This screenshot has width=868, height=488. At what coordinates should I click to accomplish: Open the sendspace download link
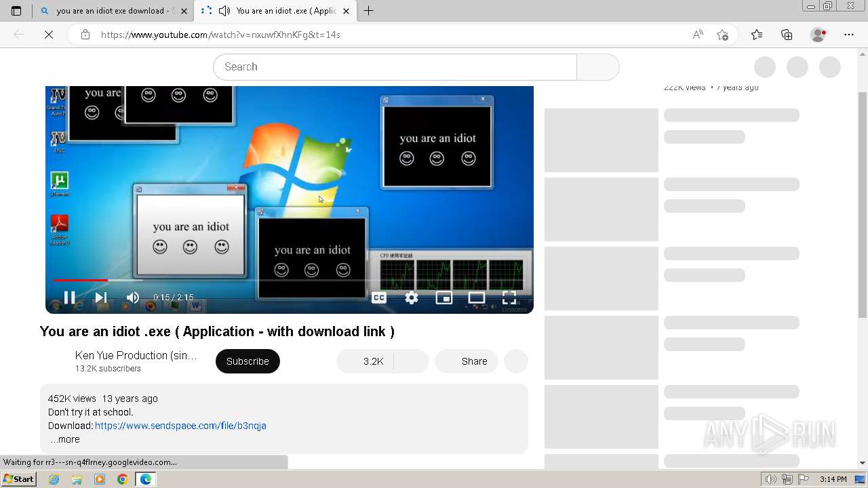tap(180, 426)
